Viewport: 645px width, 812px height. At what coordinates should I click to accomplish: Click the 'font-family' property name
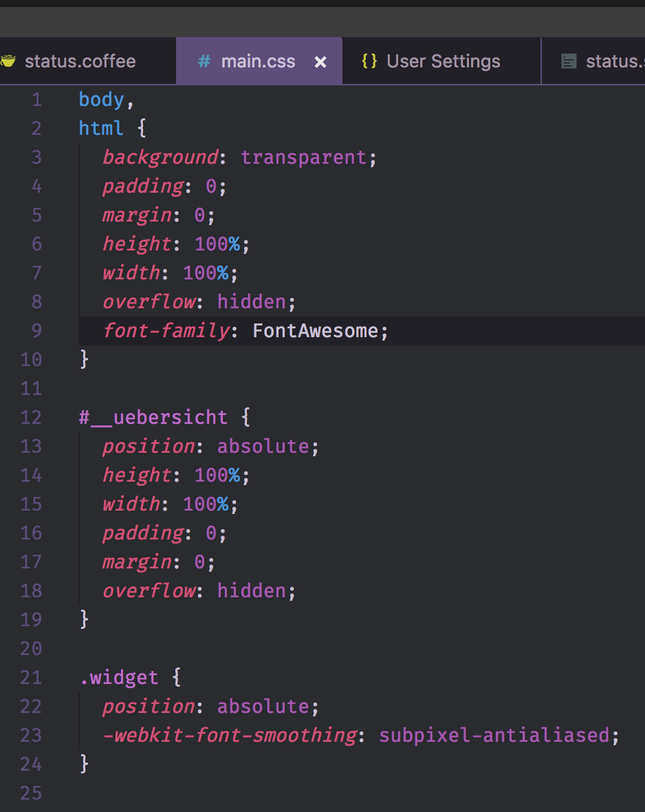166,330
